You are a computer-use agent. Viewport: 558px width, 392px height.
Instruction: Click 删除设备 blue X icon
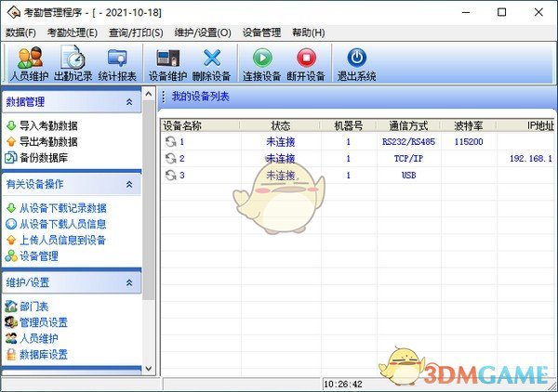point(212,58)
